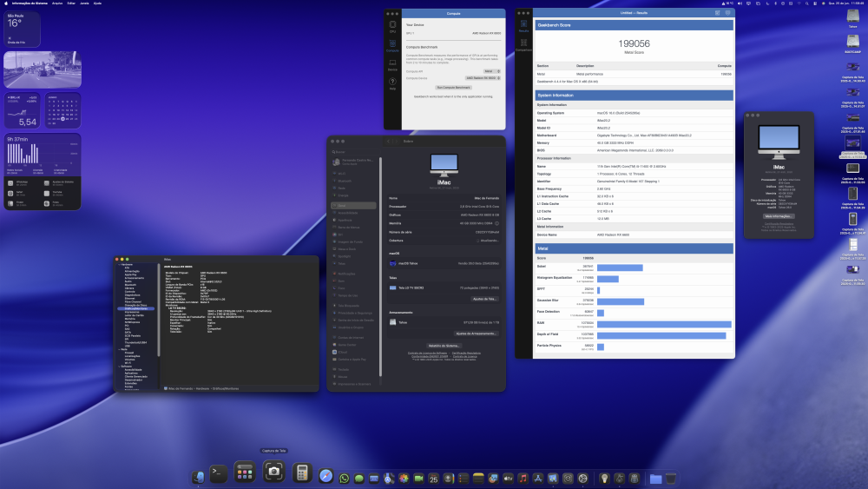Open Launchpad apps grid in the Dock
This screenshot has height=489, width=868.
tap(245, 472)
